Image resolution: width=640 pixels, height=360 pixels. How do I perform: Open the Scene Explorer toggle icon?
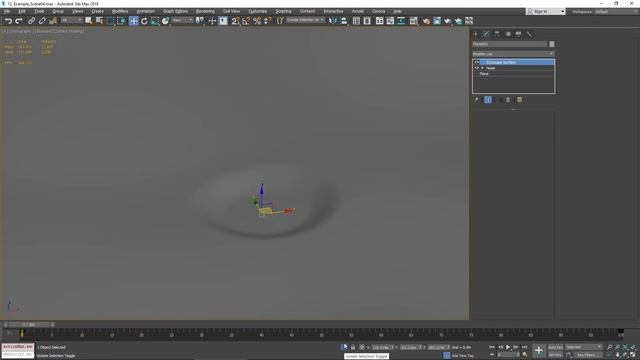pos(356,21)
